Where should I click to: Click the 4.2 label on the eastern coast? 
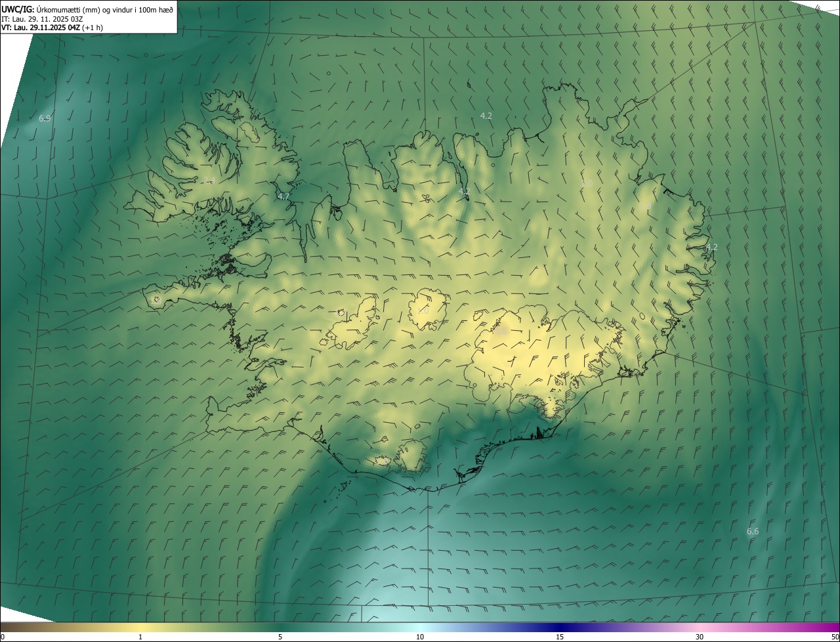tap(711, 247)
